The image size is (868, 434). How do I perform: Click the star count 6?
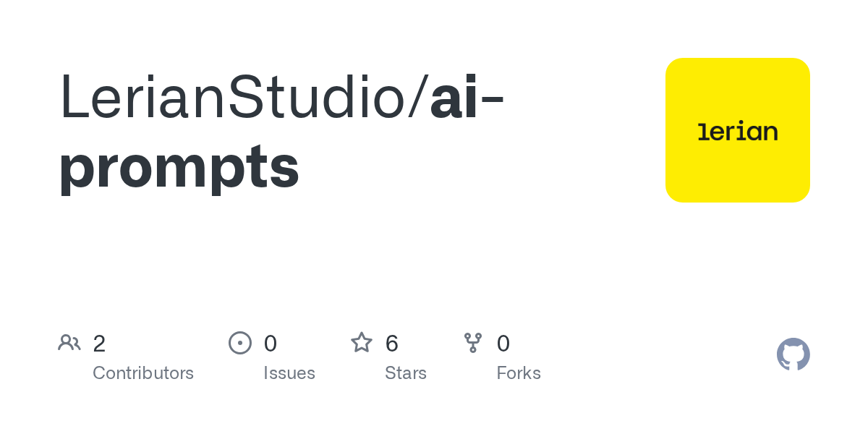coord(392,344)
